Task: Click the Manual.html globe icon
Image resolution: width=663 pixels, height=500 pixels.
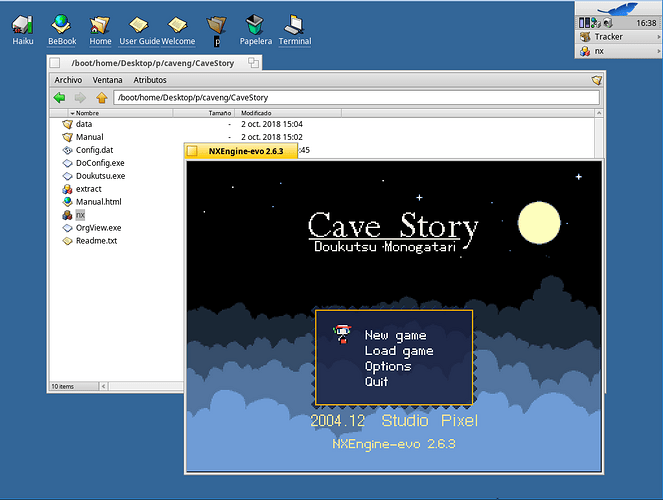Action: pos(67,202)
